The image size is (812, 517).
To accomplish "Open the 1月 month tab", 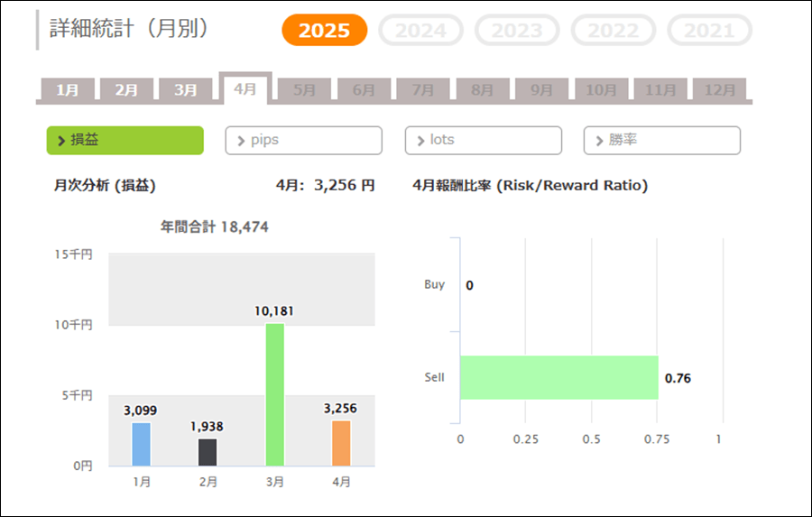I will [x=68, y=89].
